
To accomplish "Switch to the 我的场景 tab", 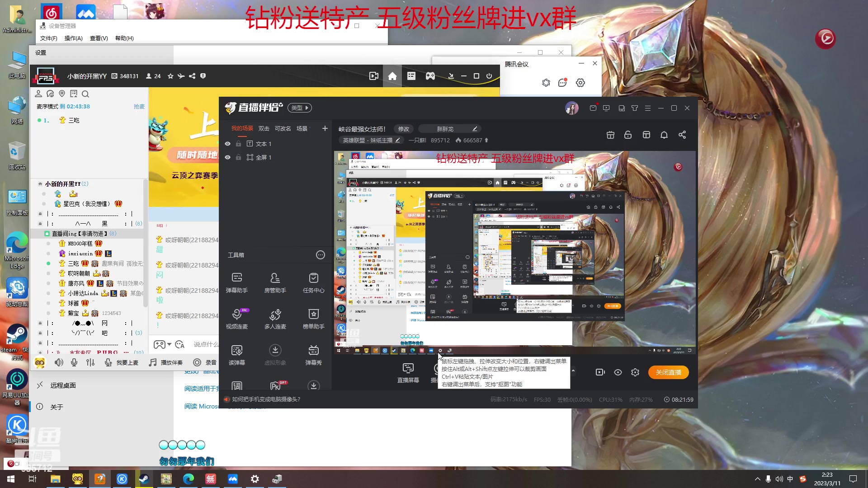I will point(242,128).
